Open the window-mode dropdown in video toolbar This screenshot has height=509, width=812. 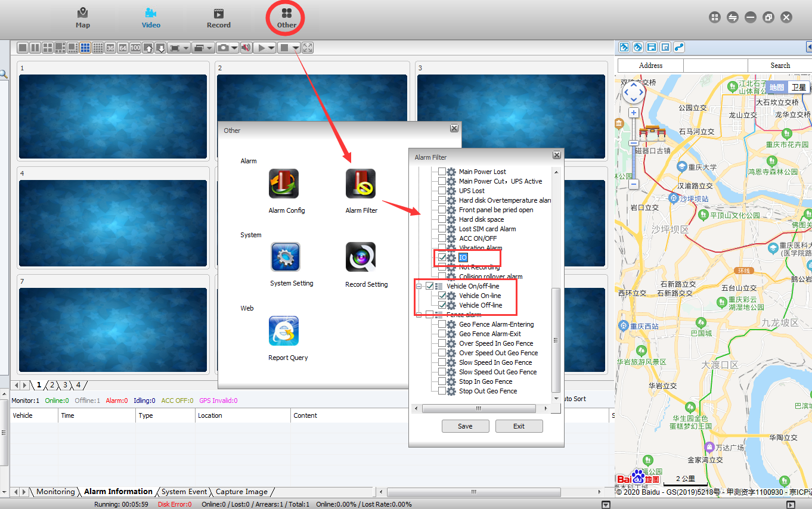point(210,48)
